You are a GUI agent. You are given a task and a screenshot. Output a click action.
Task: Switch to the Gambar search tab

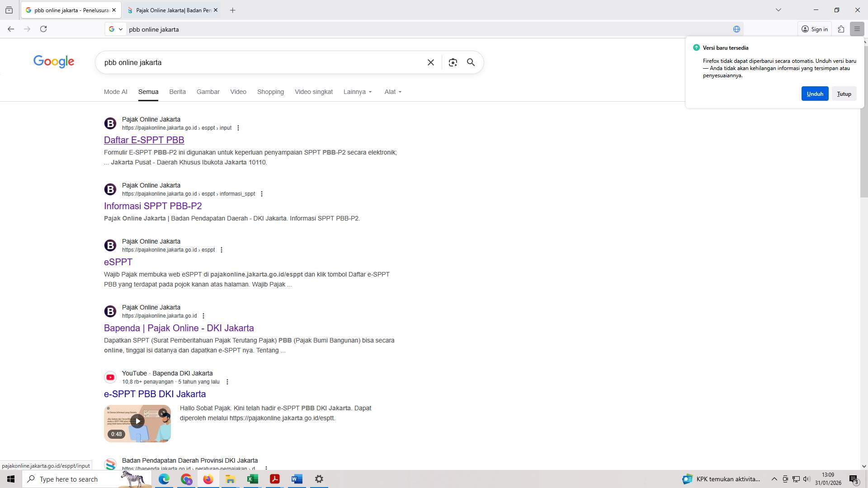point(208,92)
